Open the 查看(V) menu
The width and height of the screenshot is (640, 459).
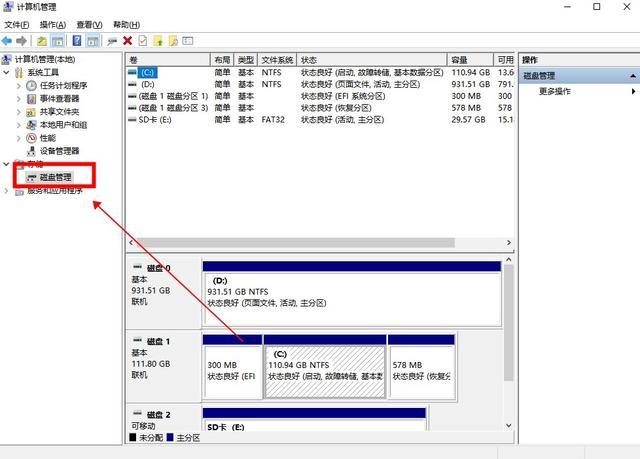(x=90, y=24)
